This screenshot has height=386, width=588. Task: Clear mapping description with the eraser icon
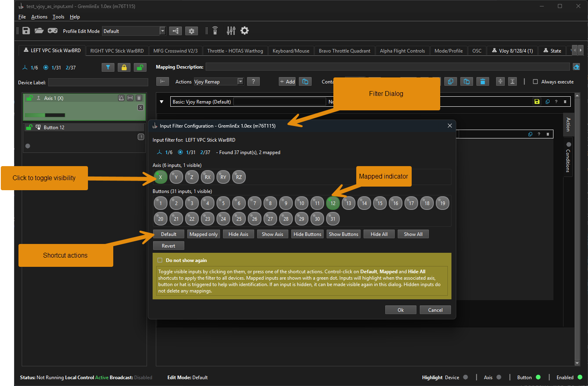click(x=576, y=67)
